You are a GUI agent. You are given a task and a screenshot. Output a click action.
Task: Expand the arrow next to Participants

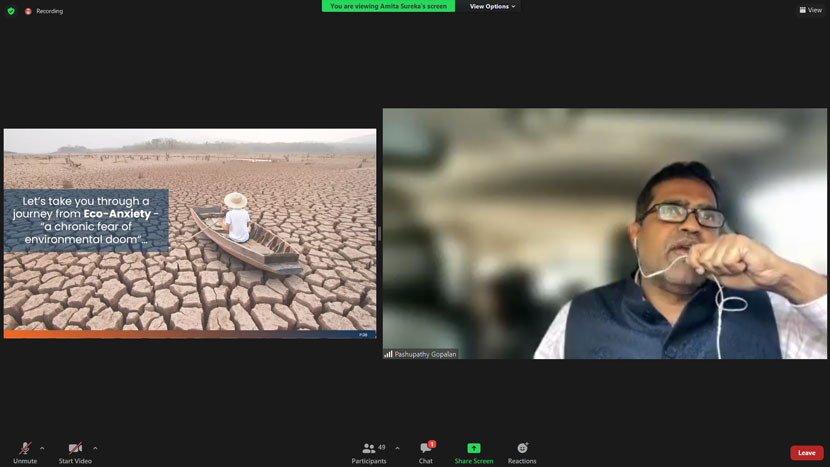pyautogui.click(x=398, y=448)
